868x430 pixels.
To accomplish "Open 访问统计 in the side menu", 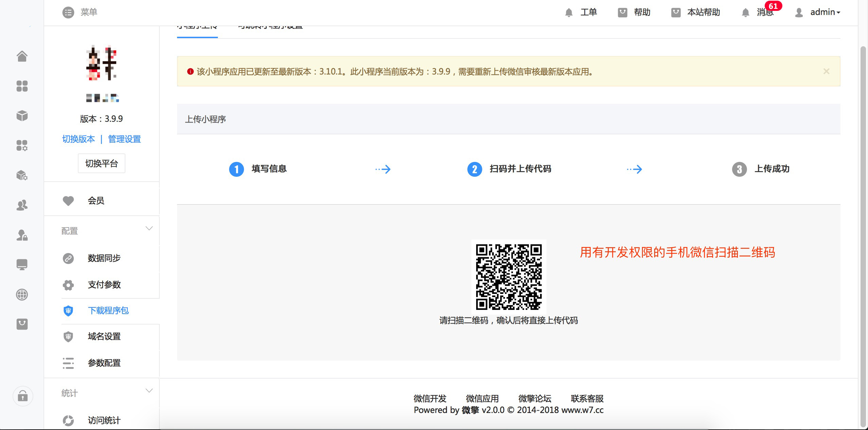I will coord(104,420).
